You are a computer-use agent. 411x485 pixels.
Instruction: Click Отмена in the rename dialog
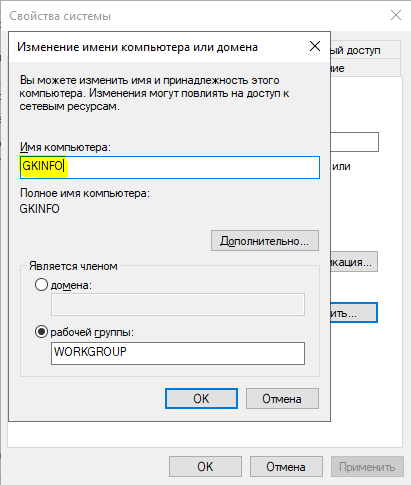pyautogui.click(x=282, y=398)
